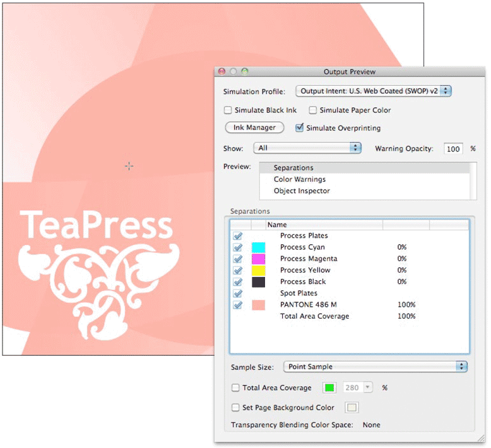Click the Process Magenta color icon
Viewport: 491px width, 448px height.
(258, 259)
